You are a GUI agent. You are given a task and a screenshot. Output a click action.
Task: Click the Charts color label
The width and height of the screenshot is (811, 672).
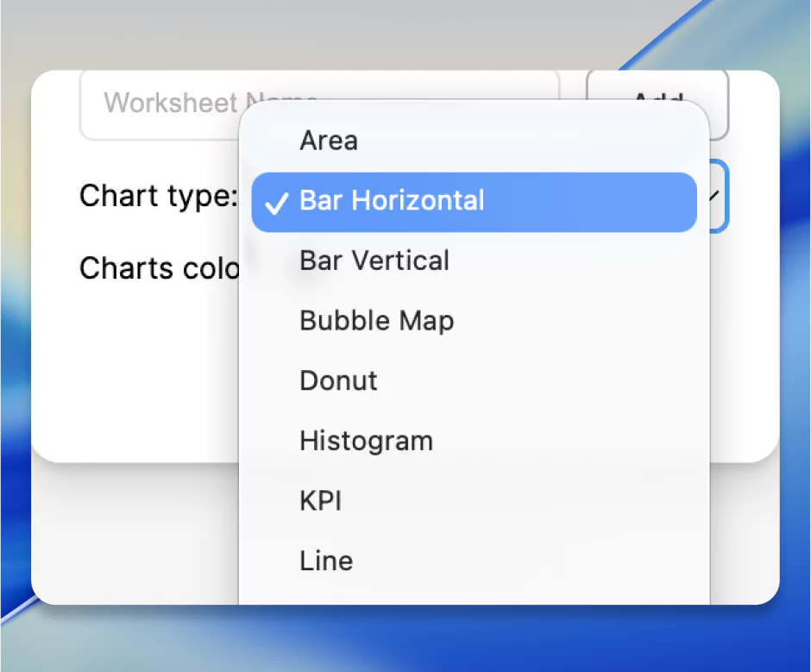[160, 268]
